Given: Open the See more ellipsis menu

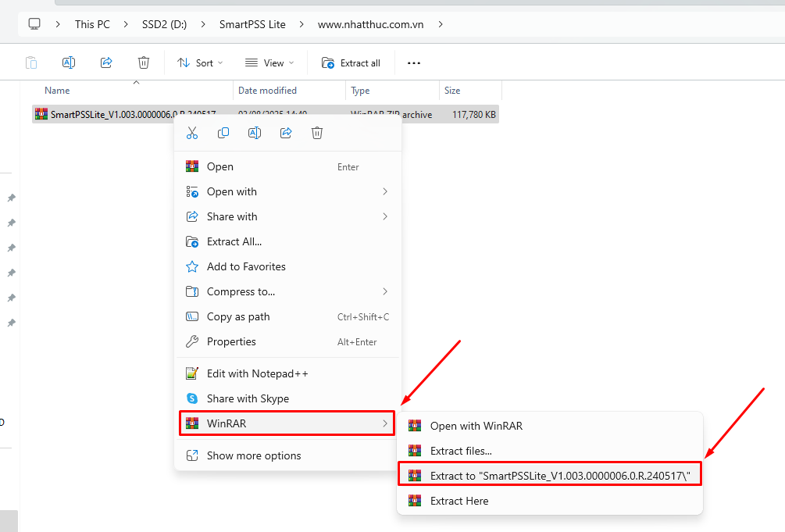Looking at the screenshot, I should click(413, 62).
